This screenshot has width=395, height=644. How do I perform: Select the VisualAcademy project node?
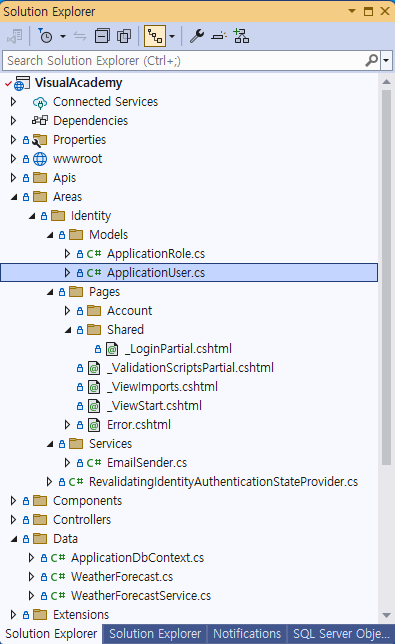(78, 83)
